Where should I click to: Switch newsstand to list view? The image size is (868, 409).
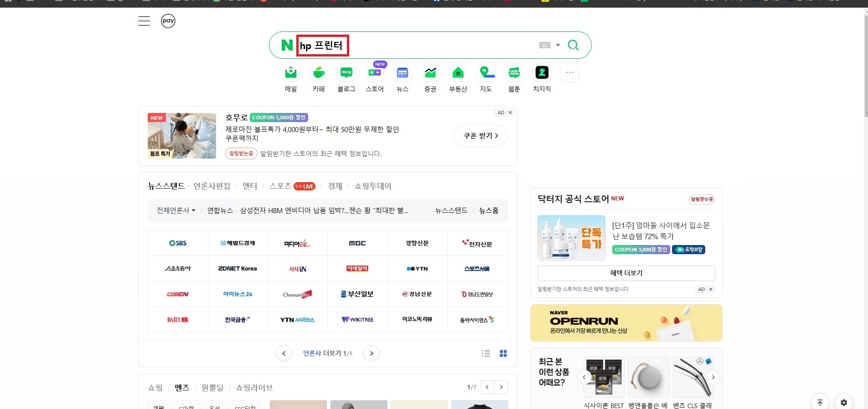click(x=486, y=353)
